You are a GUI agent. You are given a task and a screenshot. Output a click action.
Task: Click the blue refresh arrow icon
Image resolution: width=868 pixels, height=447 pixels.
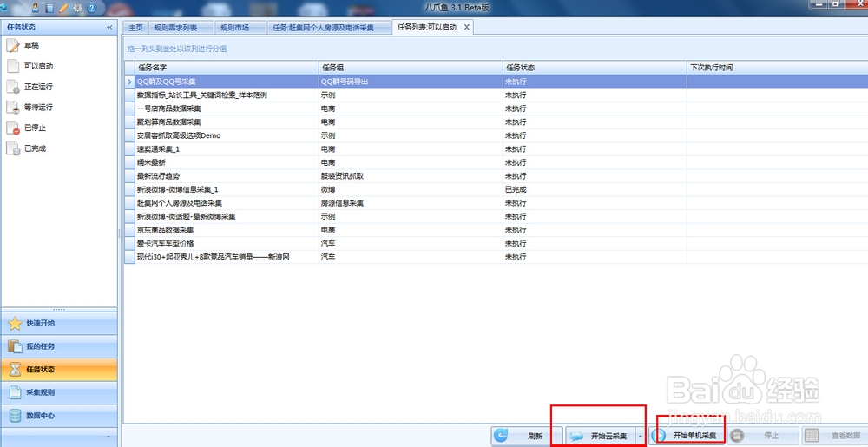click(x=501, y=436)
